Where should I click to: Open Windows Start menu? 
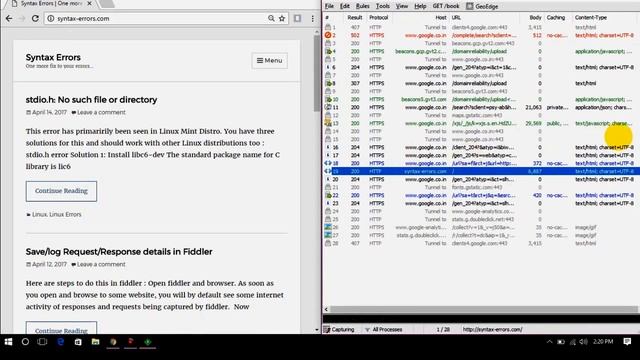coord(8,342)
